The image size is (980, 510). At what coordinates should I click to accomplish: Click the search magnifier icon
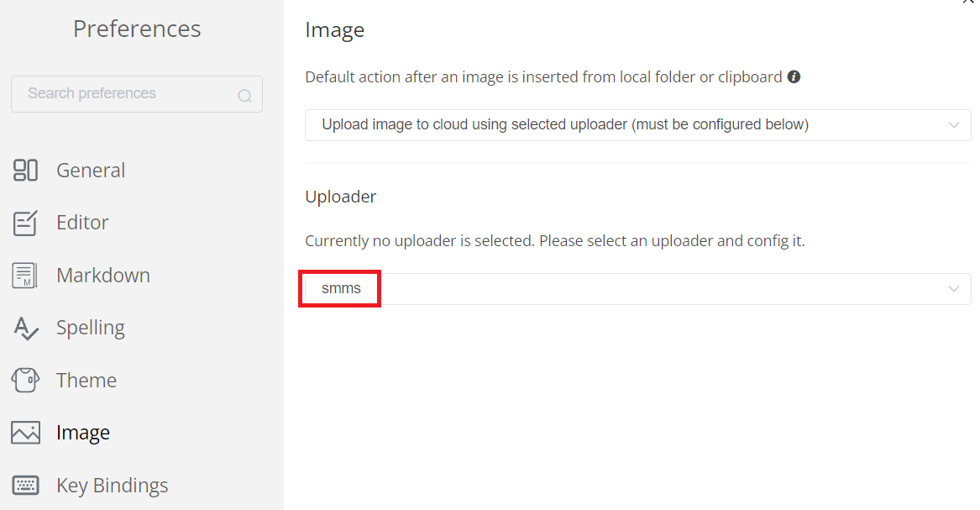244,95
